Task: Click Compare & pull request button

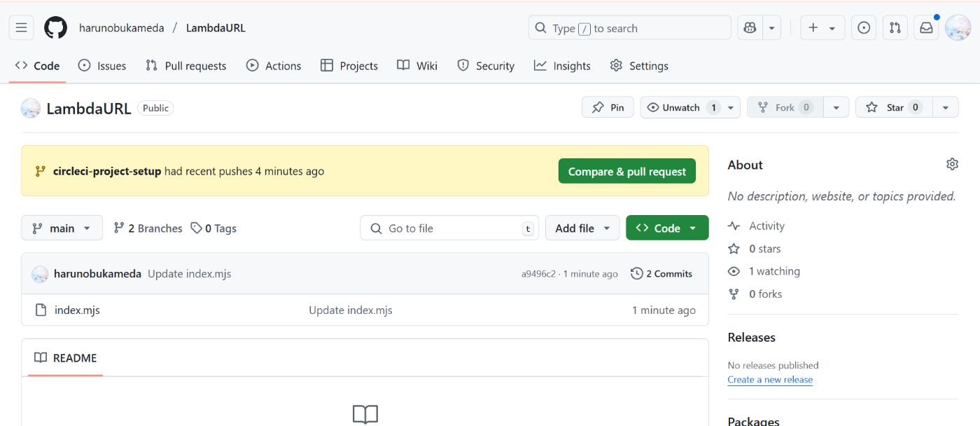Action: click(x=627, y=172)
